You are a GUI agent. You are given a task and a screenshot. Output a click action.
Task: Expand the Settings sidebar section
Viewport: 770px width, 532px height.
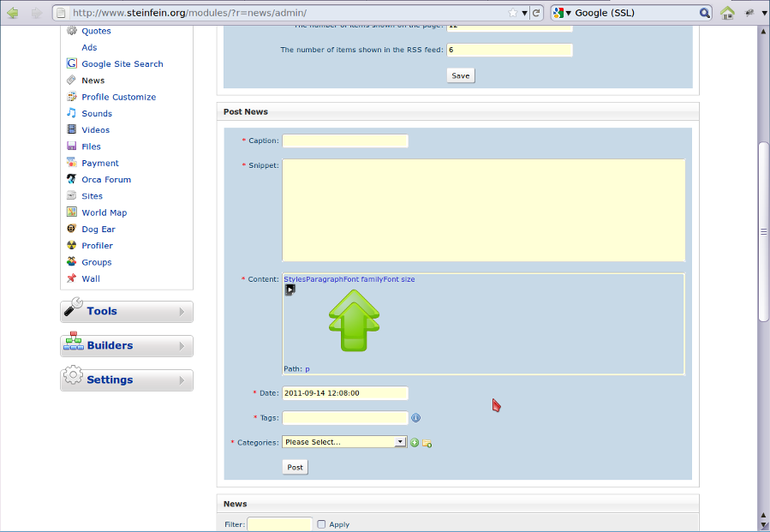point(127,380)
